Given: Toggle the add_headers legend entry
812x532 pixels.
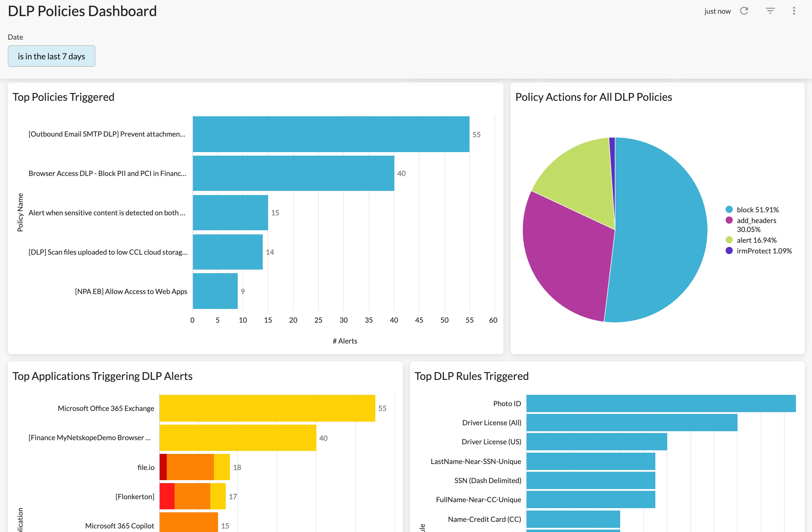Looking at the screenshot, I should 756,221.
